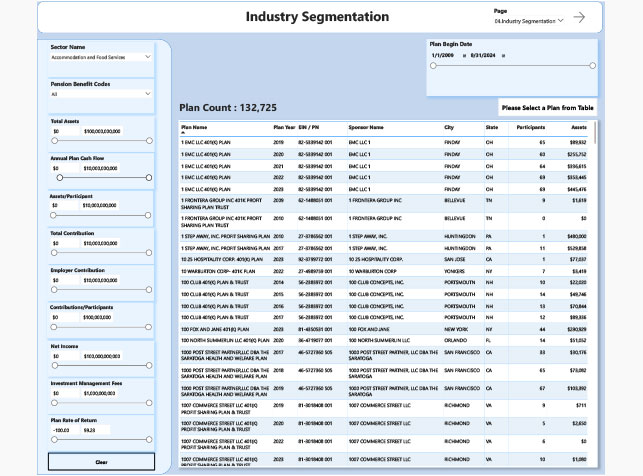Click the next page arrow icon
Viewport: 643px width, 476px height.
click(x=579, y=18)
